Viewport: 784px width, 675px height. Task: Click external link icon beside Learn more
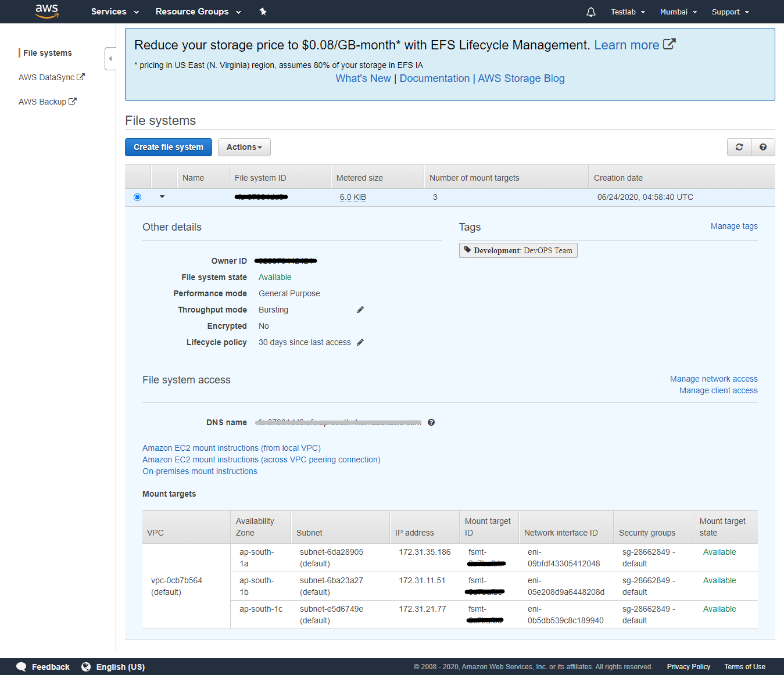669,44
